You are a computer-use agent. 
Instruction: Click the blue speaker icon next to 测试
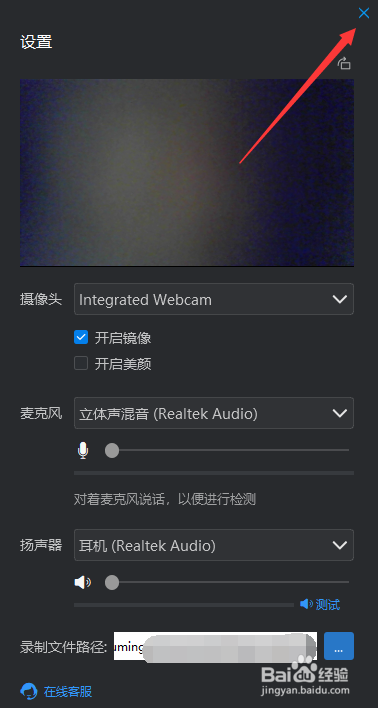(306, 604)
